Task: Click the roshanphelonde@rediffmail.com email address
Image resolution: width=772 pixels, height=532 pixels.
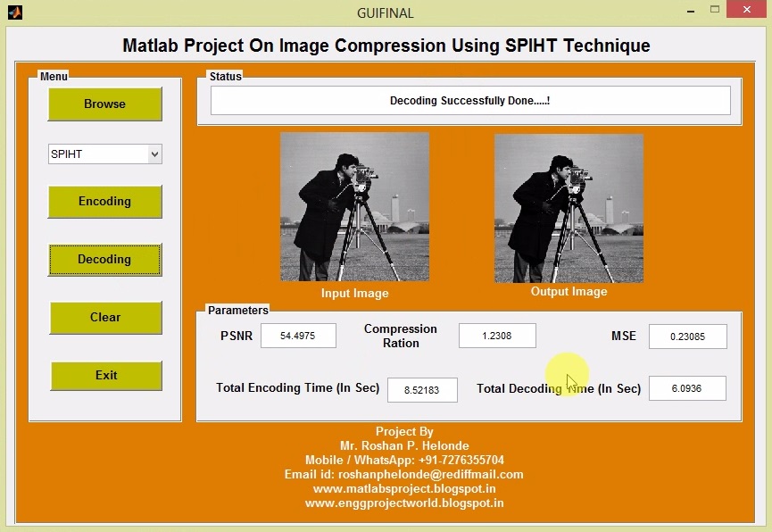Action: 432,474
